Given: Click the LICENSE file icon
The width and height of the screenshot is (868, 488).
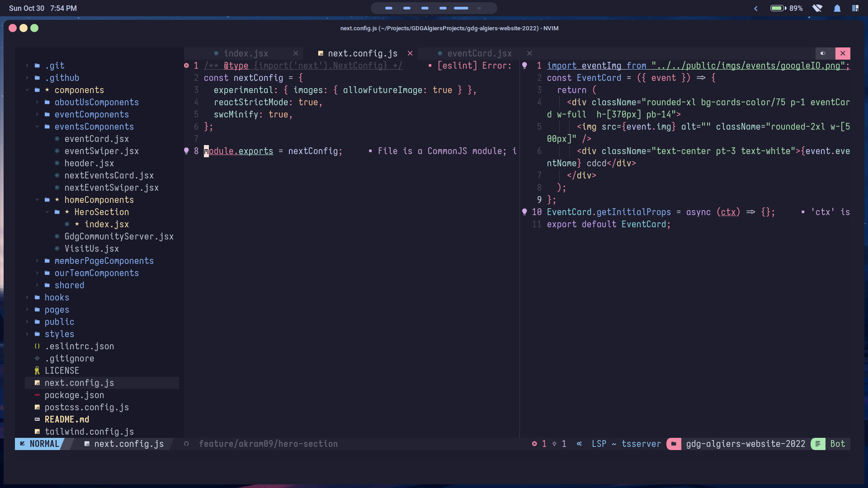Looking at the screenshot, I should tap(37, 371).
